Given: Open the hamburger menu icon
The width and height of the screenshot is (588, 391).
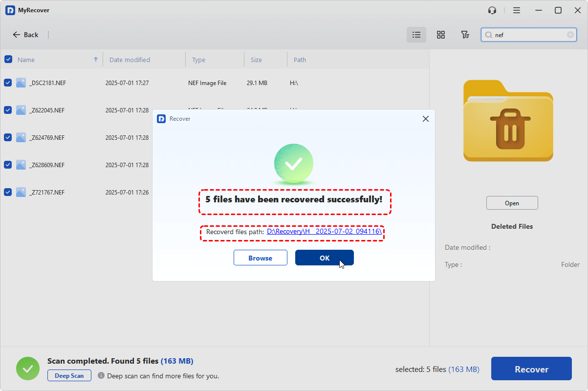Looking at the screenshot, I should 517,10.
